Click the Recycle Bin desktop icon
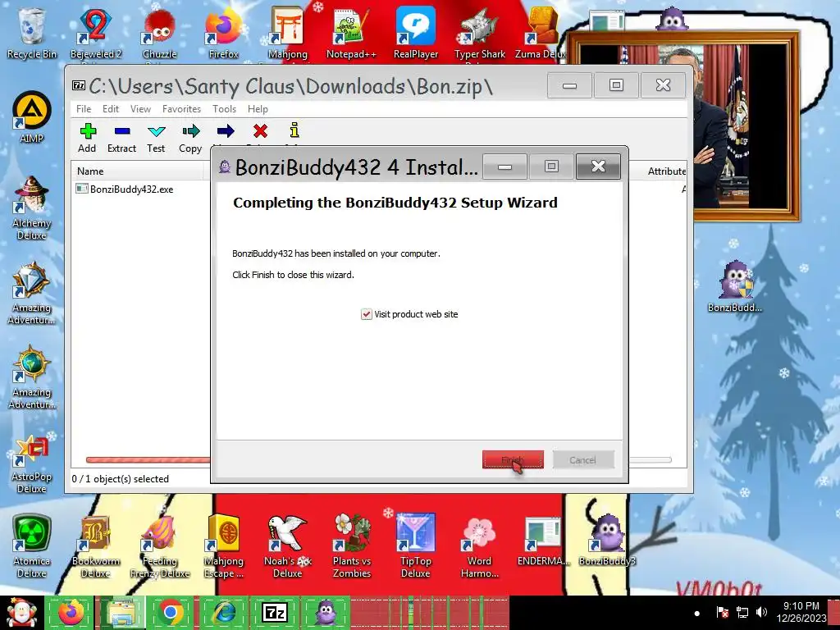Image resolution: width=840 pixels, height=630 pixels. (32, 33)
